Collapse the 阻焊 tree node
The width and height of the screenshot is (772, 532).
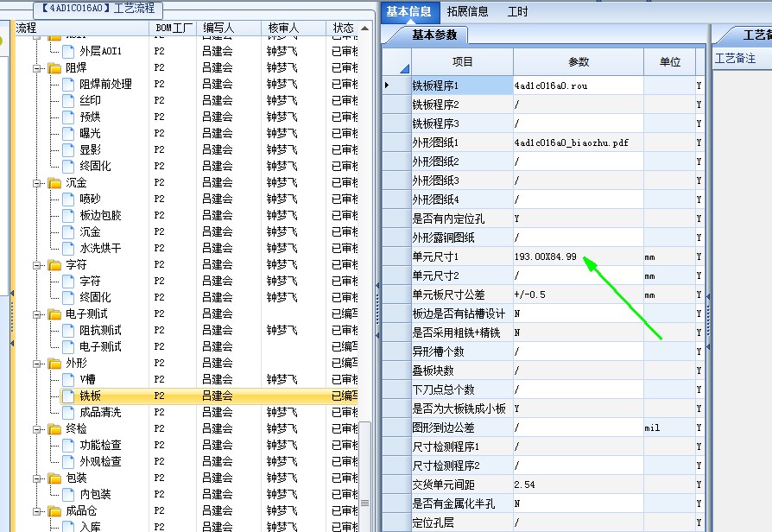[37, 68]
